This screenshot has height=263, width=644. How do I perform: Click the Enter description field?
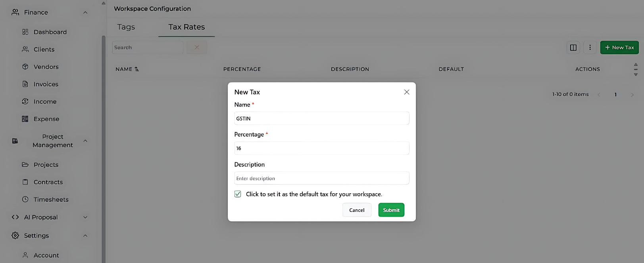322,178
